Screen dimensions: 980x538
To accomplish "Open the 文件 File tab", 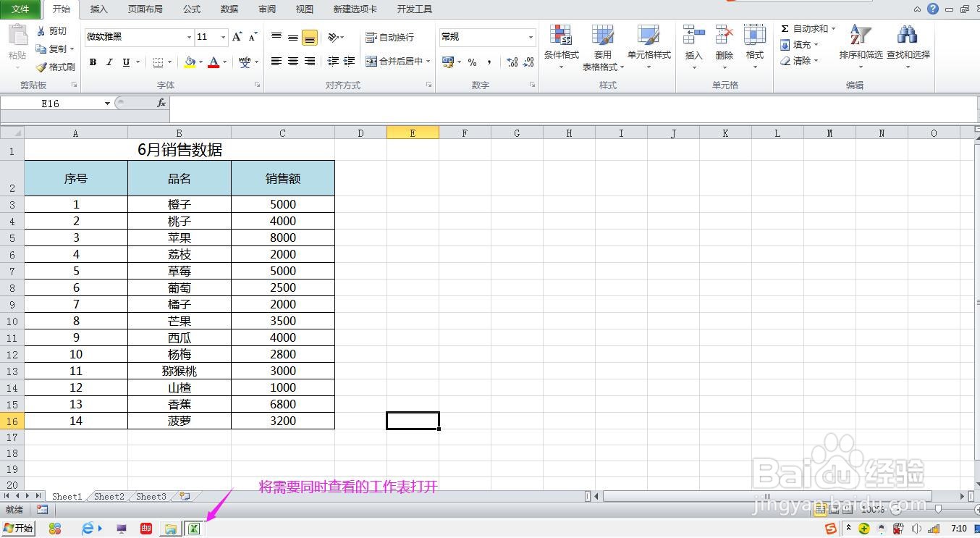I will (x=20, y=9).
